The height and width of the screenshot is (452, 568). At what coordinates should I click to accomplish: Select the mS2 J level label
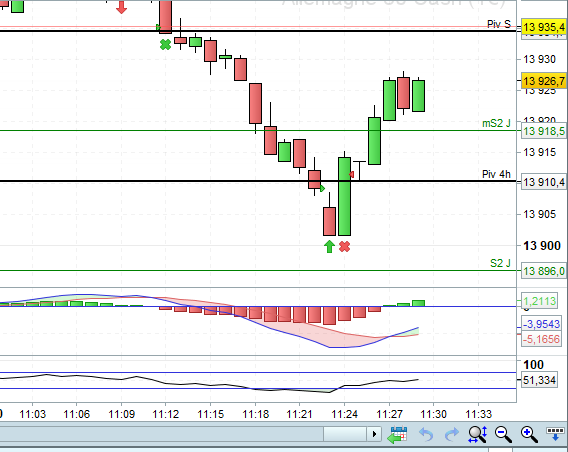click(x=496, y=123)
